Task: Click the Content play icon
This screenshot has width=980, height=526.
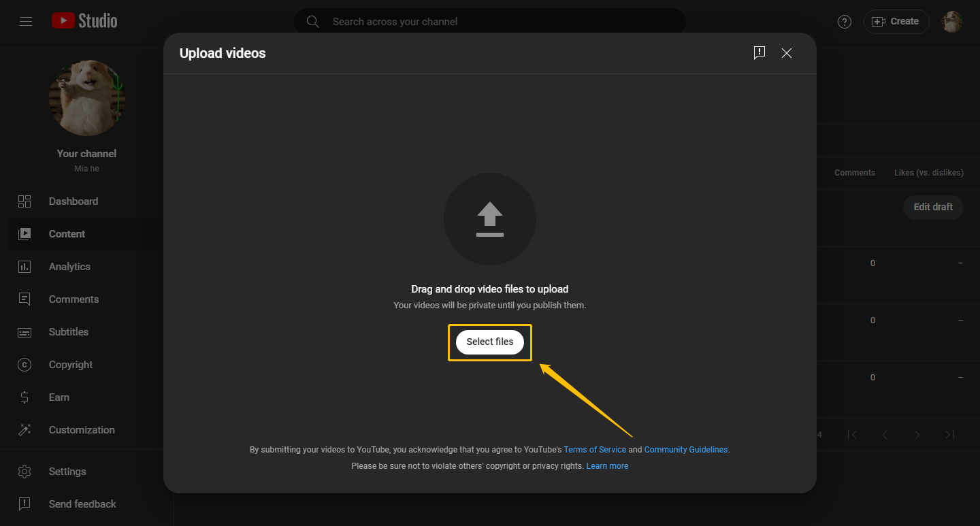Action: tap(24, 234)
